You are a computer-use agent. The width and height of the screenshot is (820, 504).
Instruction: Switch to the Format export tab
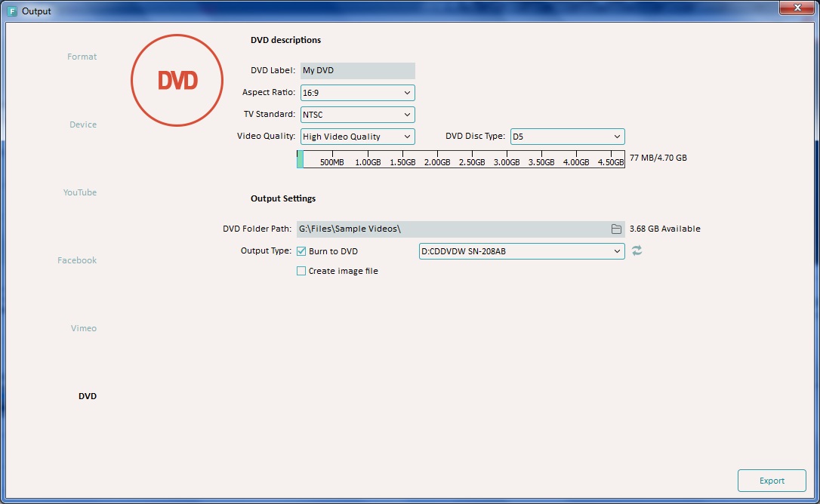82,56
